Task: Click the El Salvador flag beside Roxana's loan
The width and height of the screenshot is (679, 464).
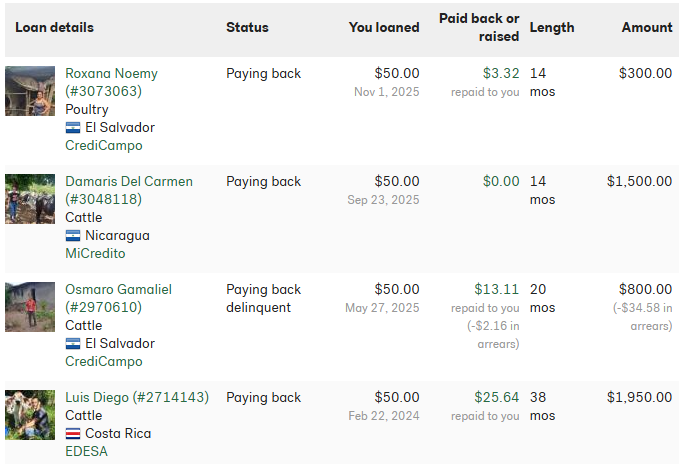Action: point(73,128)
